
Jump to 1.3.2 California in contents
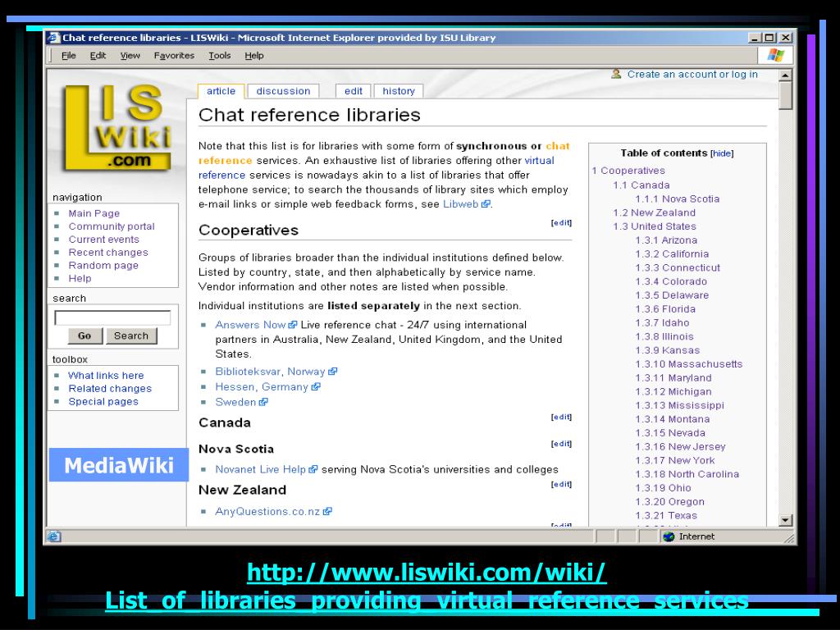(672, 254)
